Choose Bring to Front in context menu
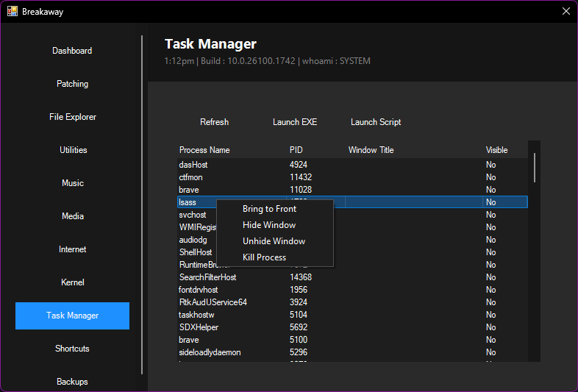This screenshot has height=392, width=578. tap(275, 209)
